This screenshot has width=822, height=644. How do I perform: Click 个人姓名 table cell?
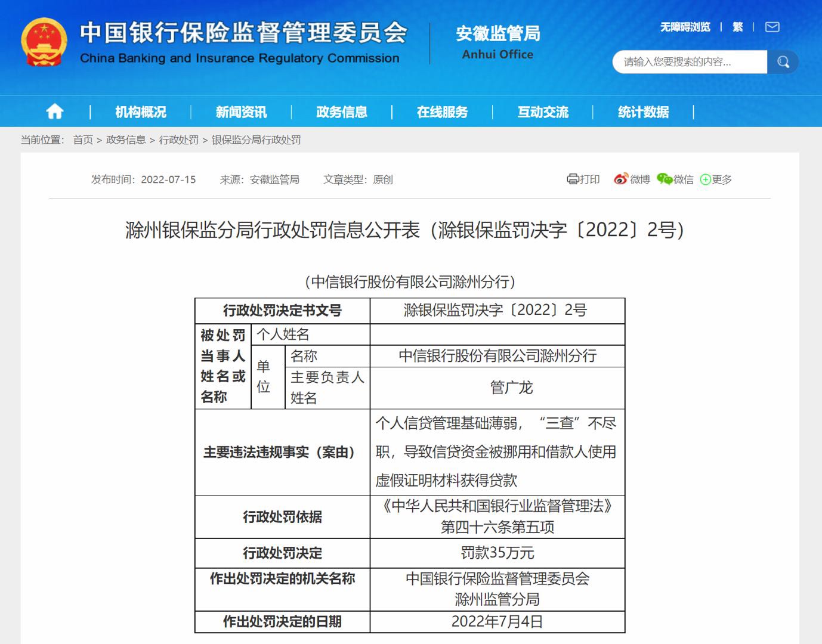pyautogui.click(x=310, y=335)
